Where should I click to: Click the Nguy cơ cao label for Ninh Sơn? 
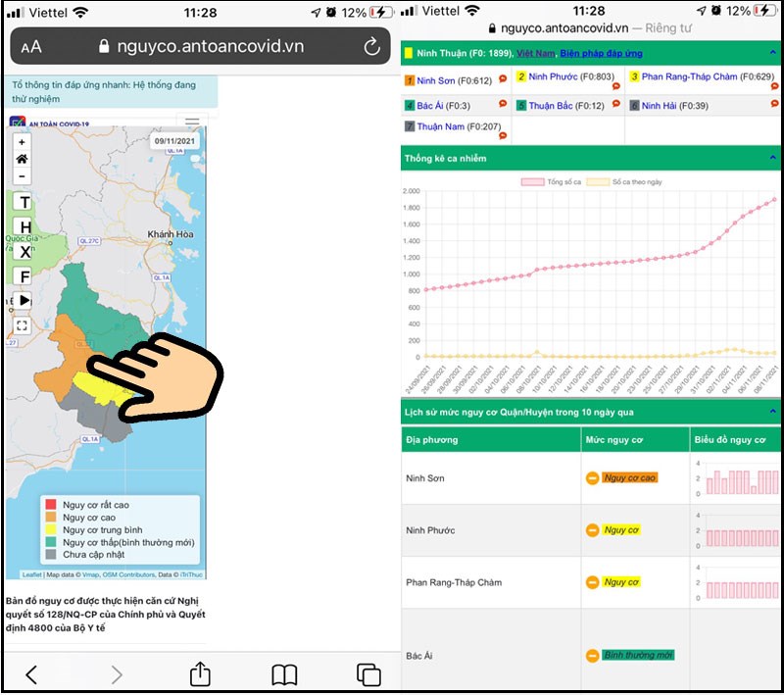pyautogui.click(x=629, y=478)
